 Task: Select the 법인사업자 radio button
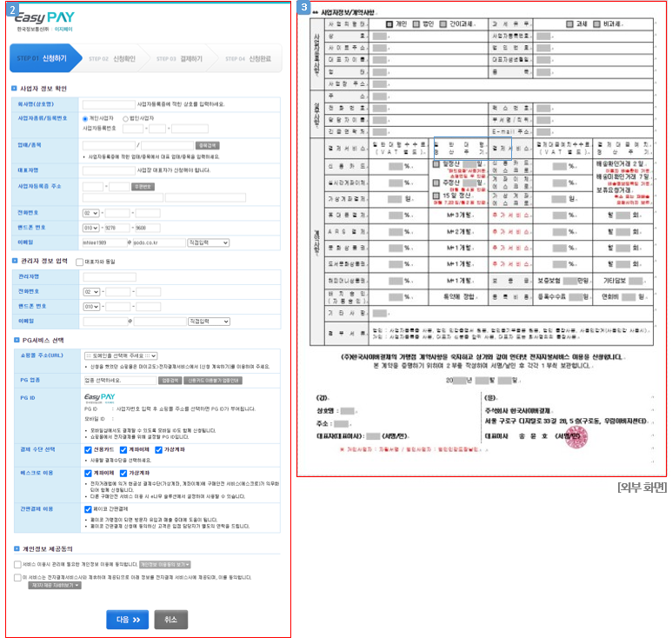[125, 119]
